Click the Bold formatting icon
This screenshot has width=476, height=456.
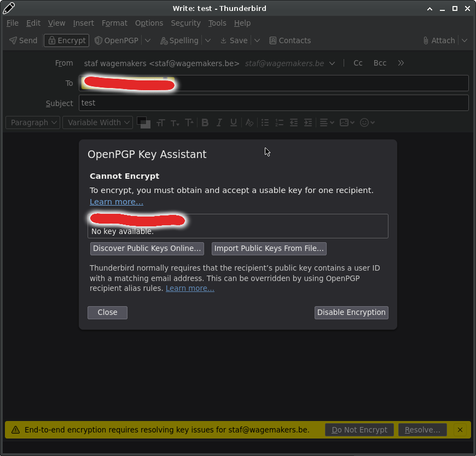(x=205, y=122)
